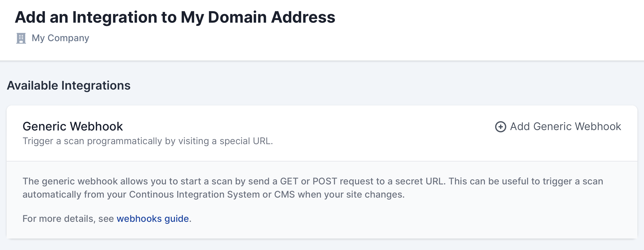
Task: Click the Add an Integration page title
Action: [x=175, y=17]
